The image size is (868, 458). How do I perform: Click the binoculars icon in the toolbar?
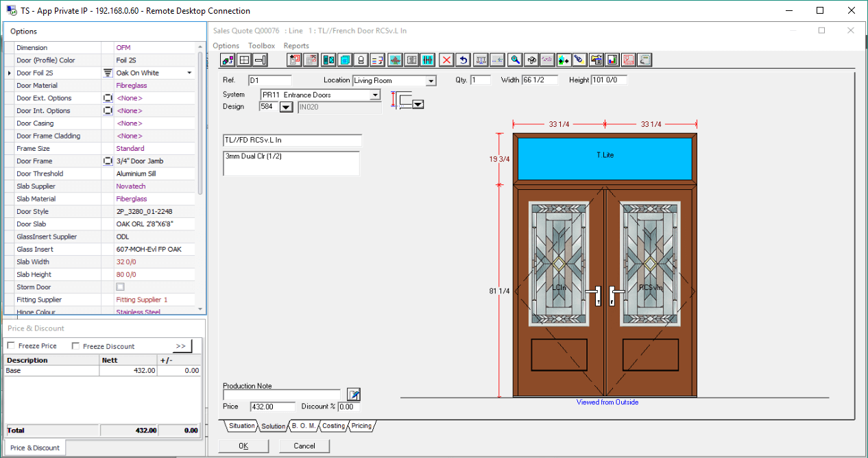(x=531, y=60)
